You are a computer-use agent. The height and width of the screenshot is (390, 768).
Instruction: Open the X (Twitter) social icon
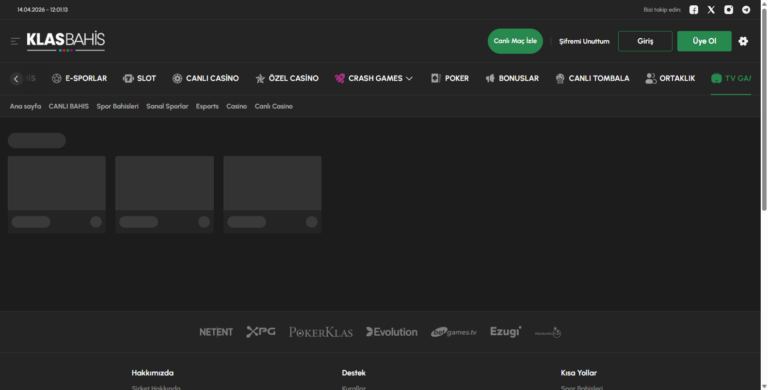pyautogui.click(x=711, y=10)
